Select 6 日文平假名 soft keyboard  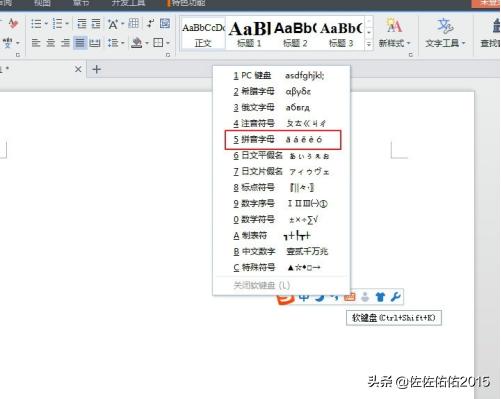(282, 155)
